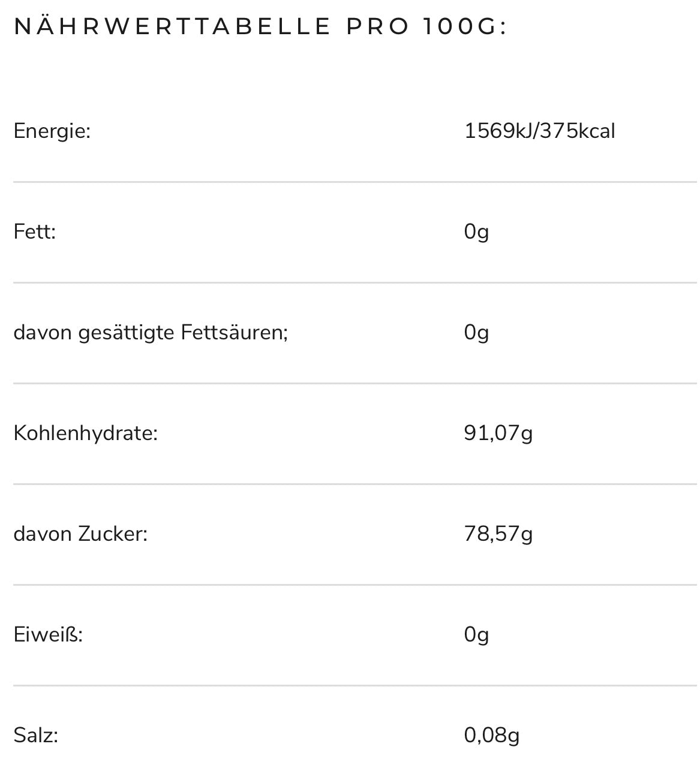
Task: Select the Kohlenhydrate: row label
Action: (86, 433)
